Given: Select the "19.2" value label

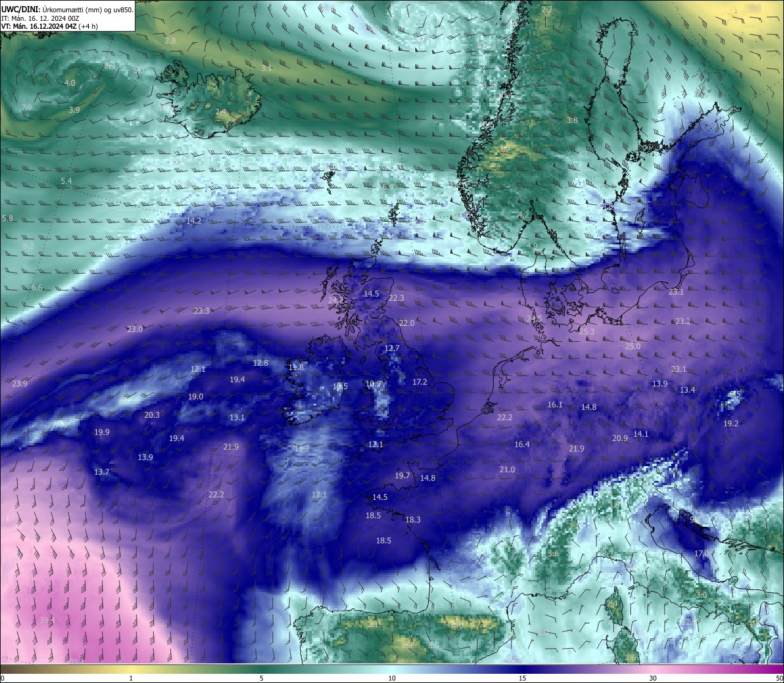Looking at the screenshot, I should click(731, 423).
